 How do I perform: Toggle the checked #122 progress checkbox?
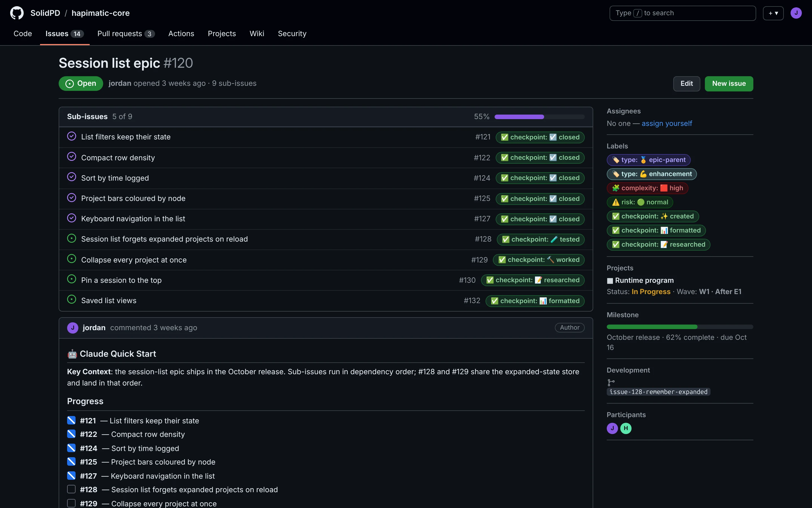click(71, 434)
